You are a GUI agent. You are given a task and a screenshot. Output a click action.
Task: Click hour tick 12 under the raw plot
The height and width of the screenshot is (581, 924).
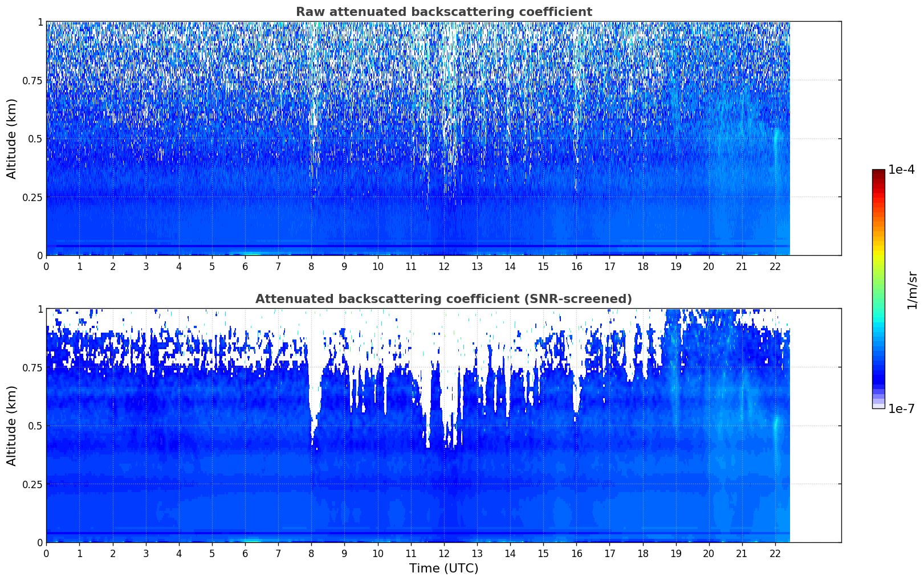443,266
